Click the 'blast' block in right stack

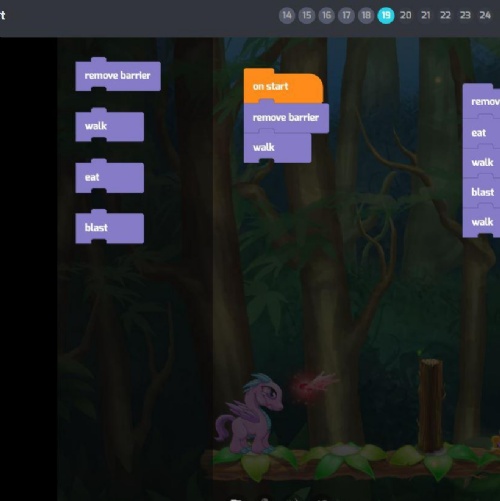point(481,192)
